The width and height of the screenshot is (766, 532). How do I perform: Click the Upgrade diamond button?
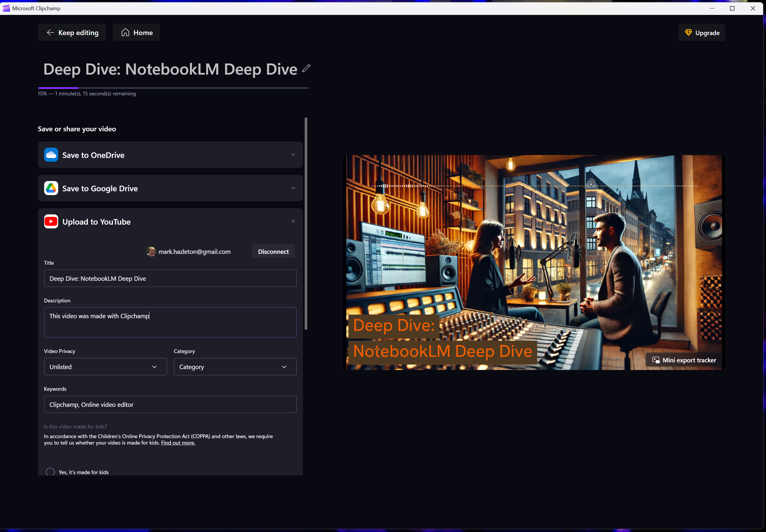point(702,32)
